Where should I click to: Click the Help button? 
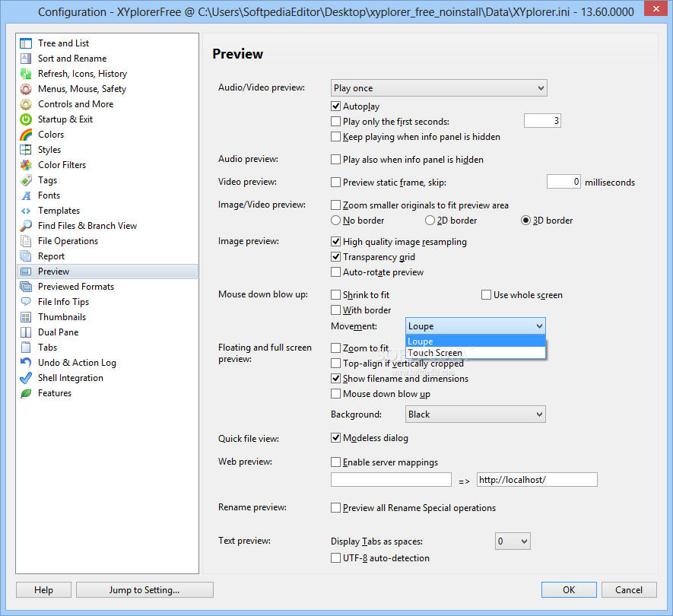click(x=44, y=590)
